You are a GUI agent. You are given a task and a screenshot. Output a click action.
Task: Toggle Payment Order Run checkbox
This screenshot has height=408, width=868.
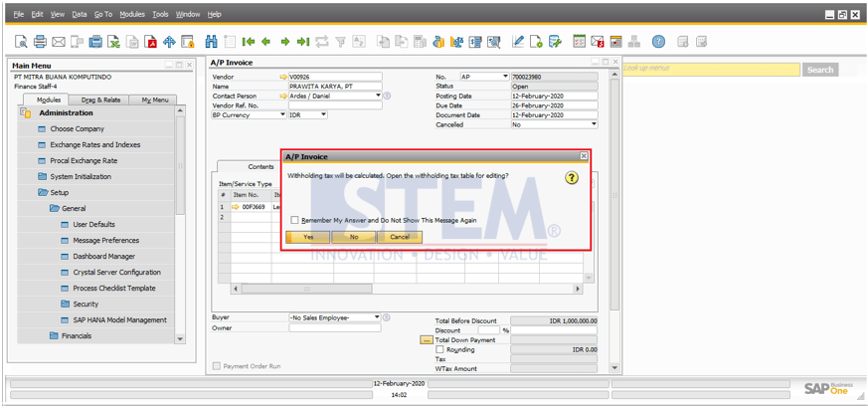[217, 366]
